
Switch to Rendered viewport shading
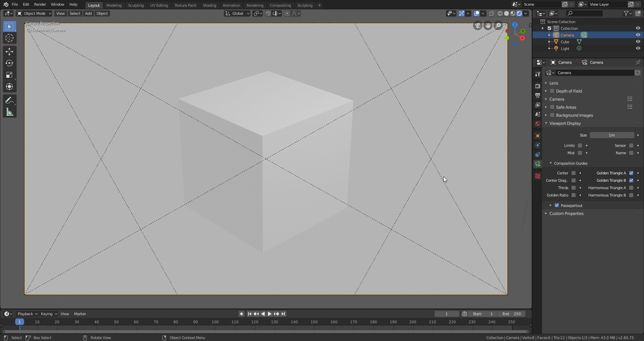pos(519,13)
